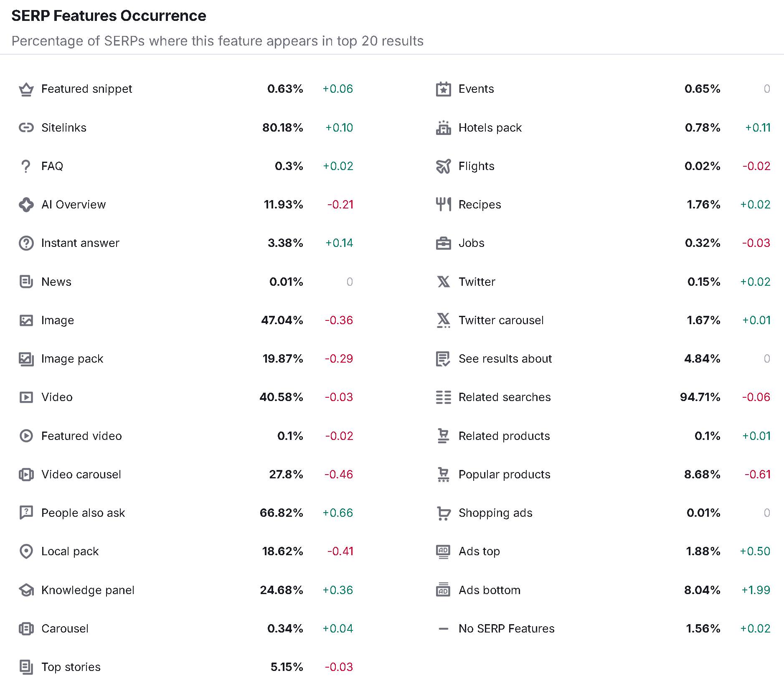Click the Video carousel icon
Viewport: 784px width, 691px height.
tap(26, 475)
